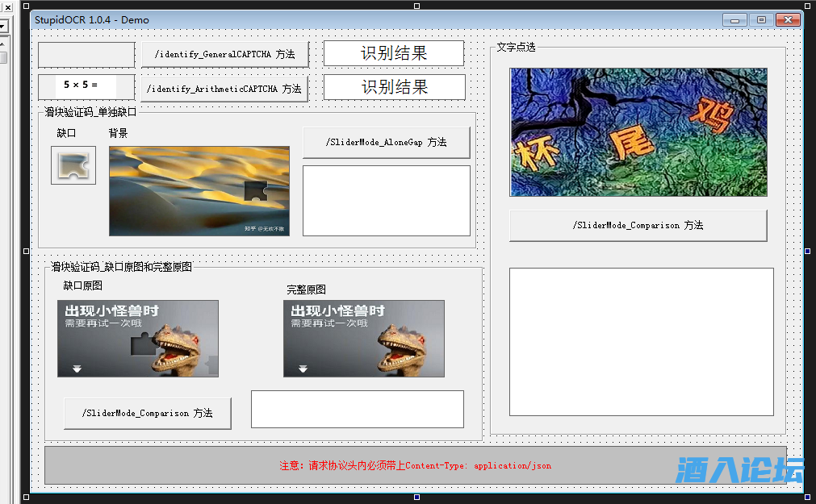Click the 文字点选 captcha image with orange characters
Screen dimensions: 816x504
pos(638,132)
